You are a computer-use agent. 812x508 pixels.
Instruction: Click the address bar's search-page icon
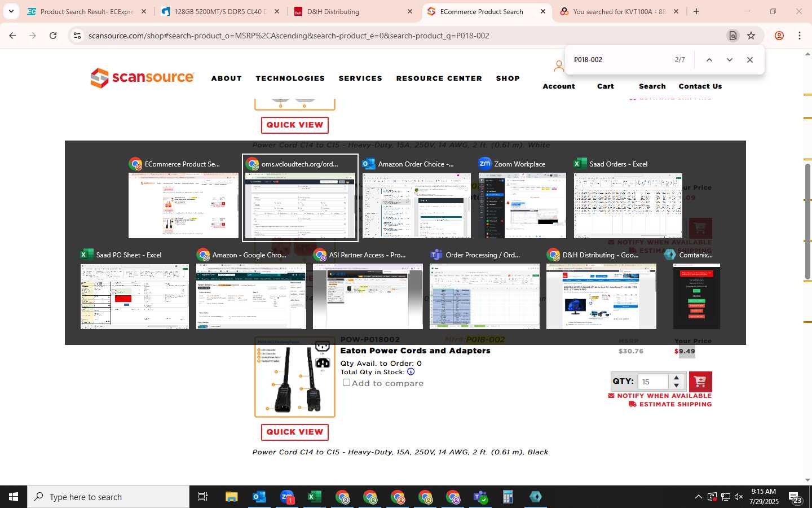point(733,36)
